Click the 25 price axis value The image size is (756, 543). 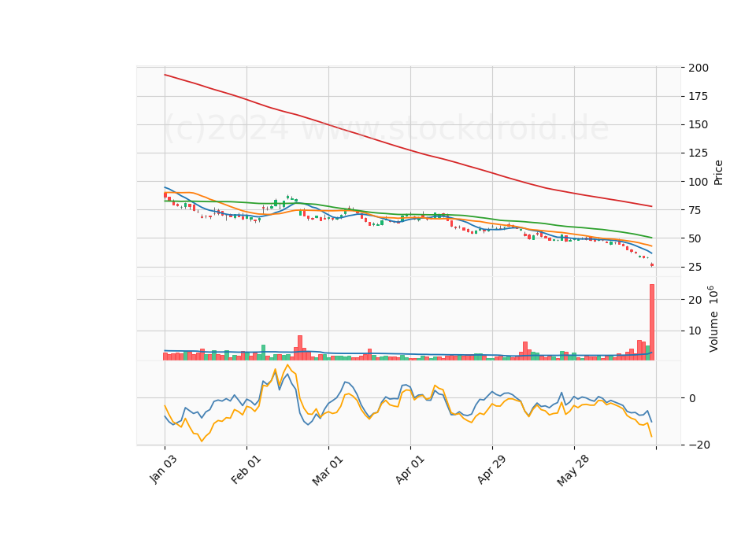coord(695,267)
